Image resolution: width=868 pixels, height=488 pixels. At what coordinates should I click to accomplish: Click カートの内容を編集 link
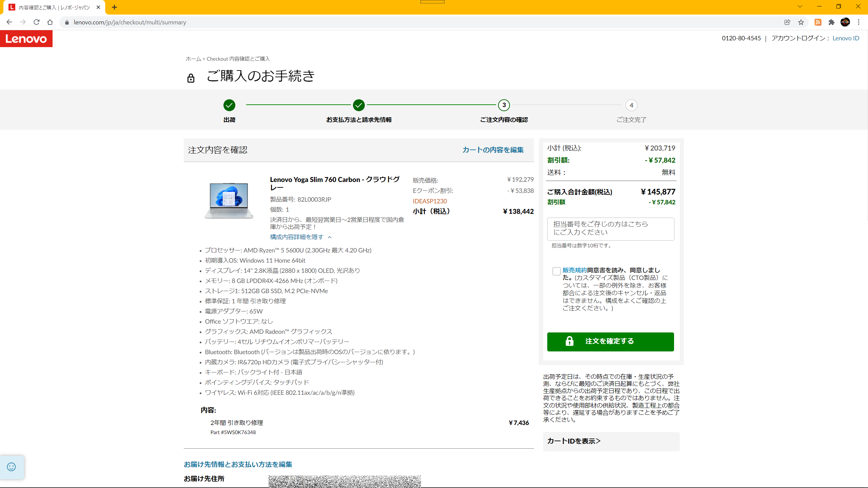click(493, 150)
